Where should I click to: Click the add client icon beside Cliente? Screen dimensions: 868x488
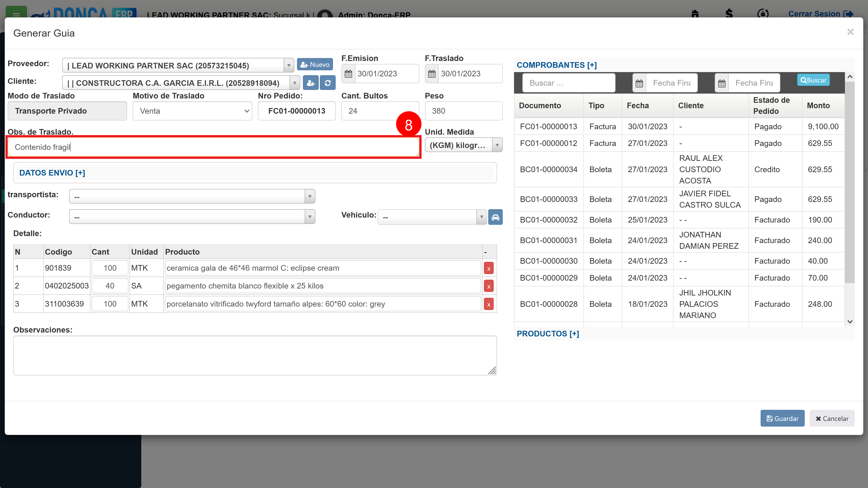(x=310, y=83)
